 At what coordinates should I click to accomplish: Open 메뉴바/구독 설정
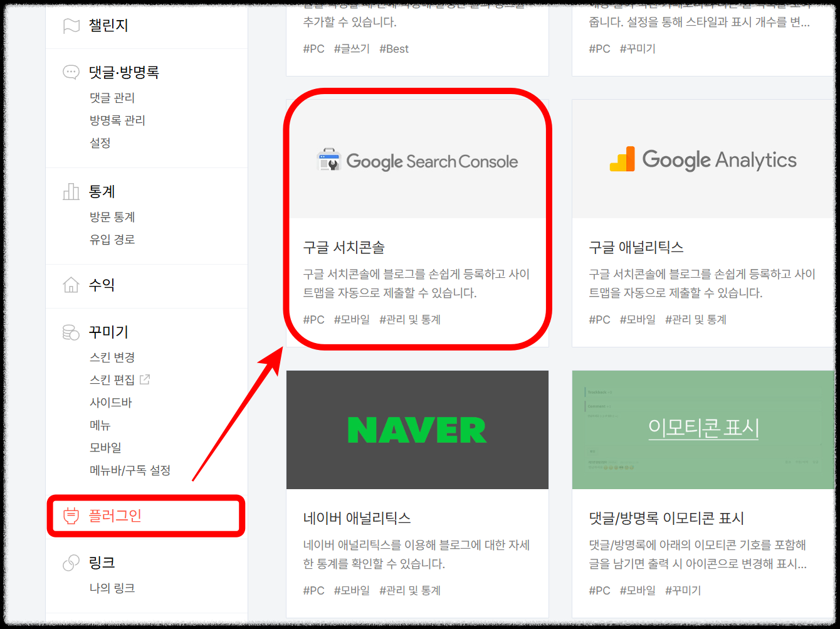tap(130, 470)
